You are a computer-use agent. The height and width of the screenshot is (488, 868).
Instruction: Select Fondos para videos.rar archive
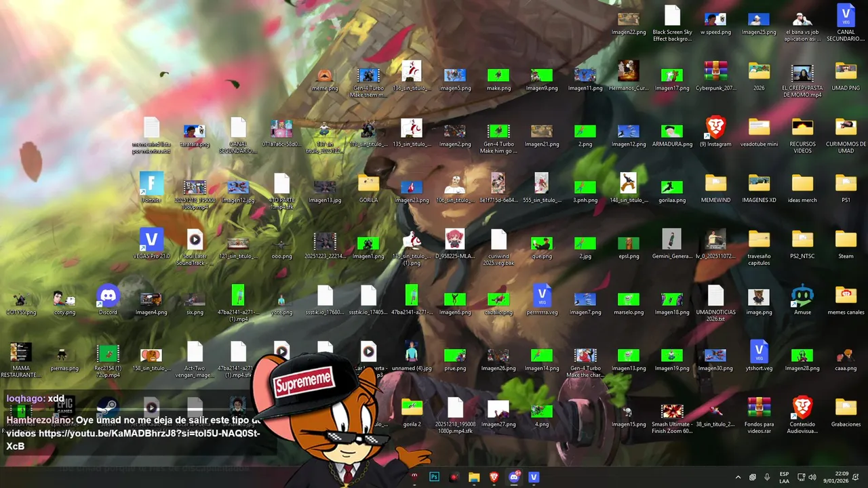[x=759, y=415]
